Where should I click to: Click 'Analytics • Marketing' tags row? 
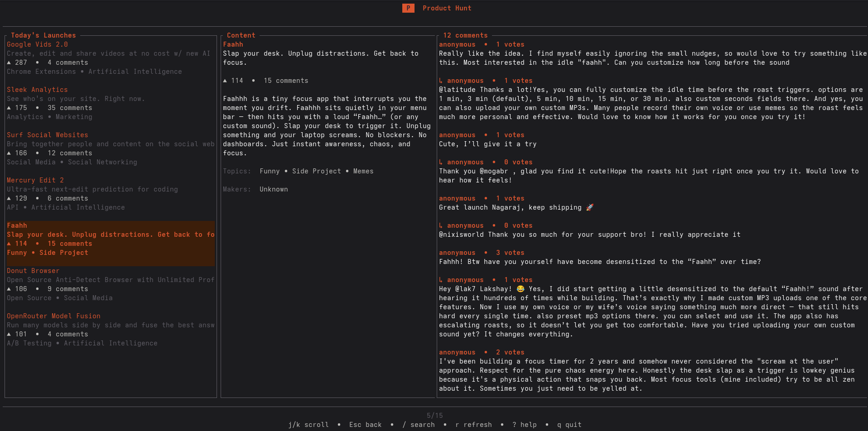coord(49,117)
